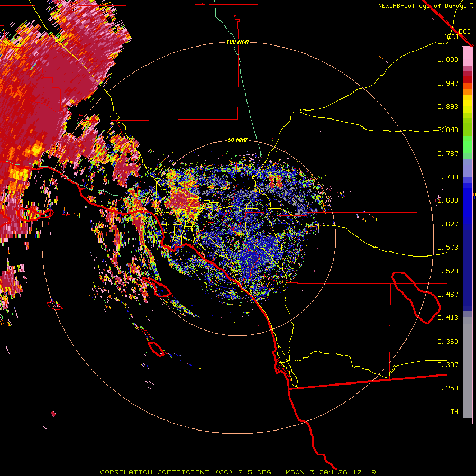Select the 0.787 scale value
This screenshot has height=476, width=476.
click(448, 153)
